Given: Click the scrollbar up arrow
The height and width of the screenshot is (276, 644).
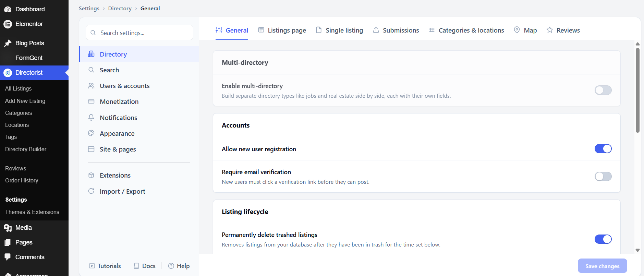Looking at the screenshot, I should (637, 44).
